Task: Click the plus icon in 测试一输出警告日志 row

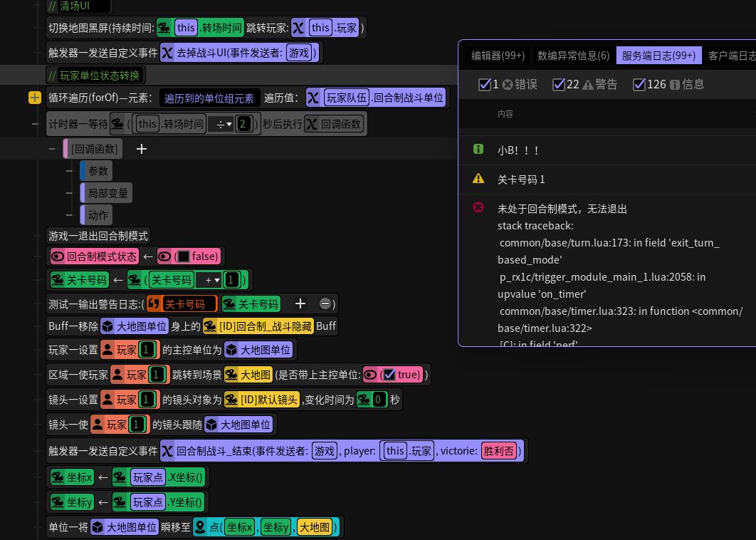Action: click(300, 303)
